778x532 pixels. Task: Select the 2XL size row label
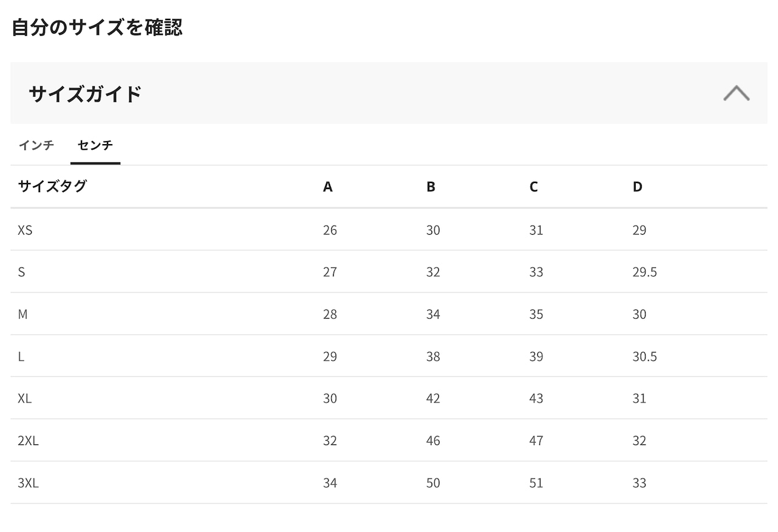click(28, 441)
